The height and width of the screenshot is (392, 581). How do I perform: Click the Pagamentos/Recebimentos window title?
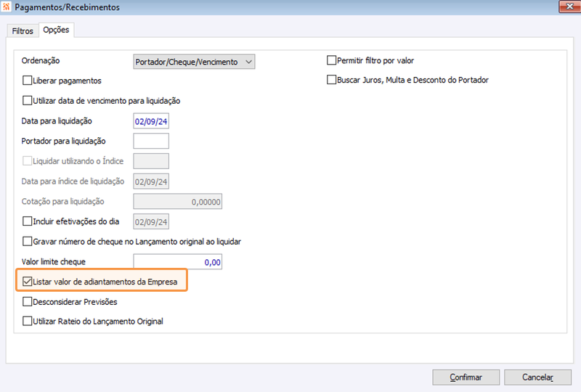(x=67, y=7)
